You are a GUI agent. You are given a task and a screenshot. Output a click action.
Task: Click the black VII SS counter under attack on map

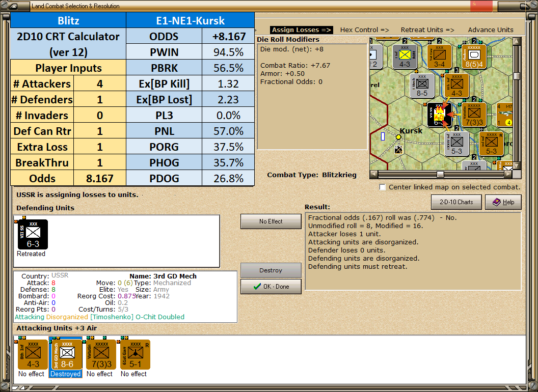(440, 115)
